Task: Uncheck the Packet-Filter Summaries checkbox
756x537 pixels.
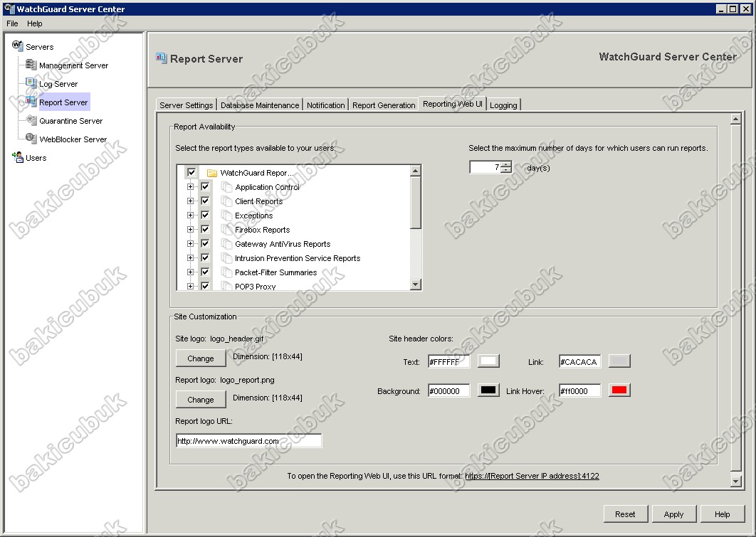Action: [205, 272]
